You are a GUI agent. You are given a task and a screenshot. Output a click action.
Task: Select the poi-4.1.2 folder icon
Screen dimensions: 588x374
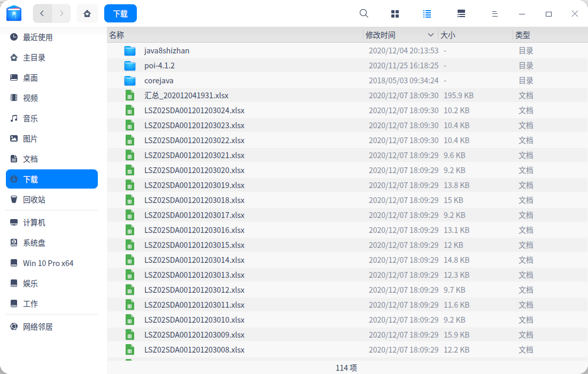[130, 66]
